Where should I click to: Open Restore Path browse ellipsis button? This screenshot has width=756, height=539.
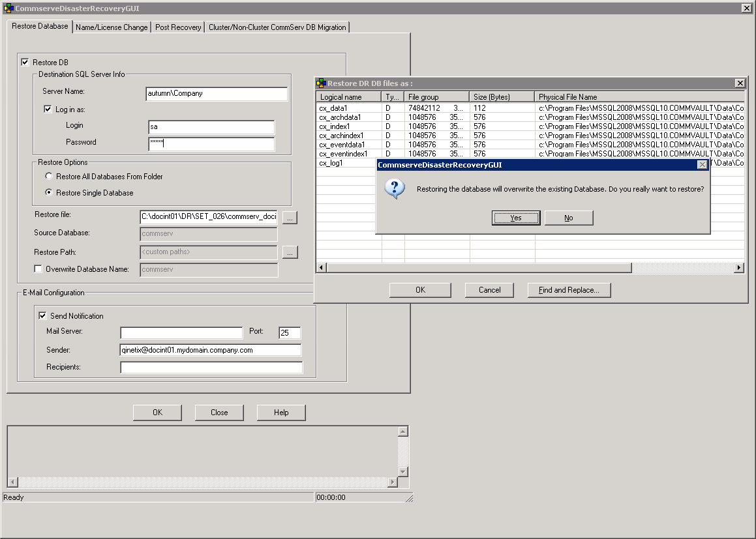coord(290,252)
